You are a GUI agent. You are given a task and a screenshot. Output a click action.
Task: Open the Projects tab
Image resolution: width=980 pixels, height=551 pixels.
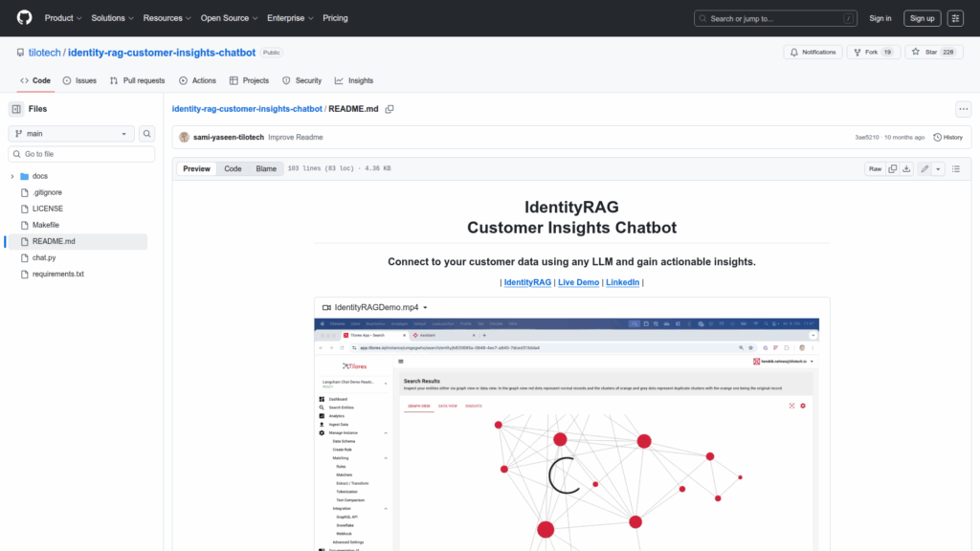click(x=249, y=80)
